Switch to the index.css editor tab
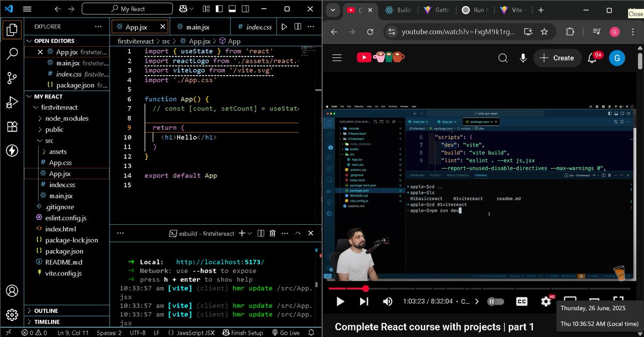The width and height of the screenshot is (644, 337). point(253,27)
